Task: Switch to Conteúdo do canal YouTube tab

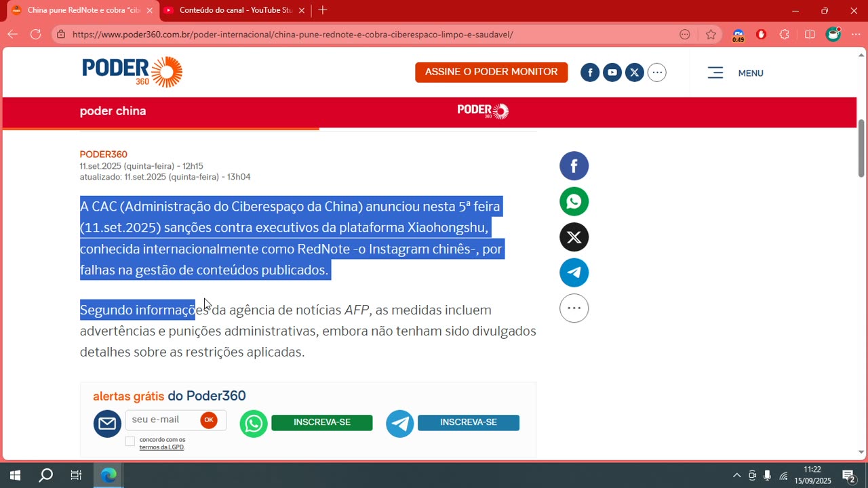Action: pos(235,10)
